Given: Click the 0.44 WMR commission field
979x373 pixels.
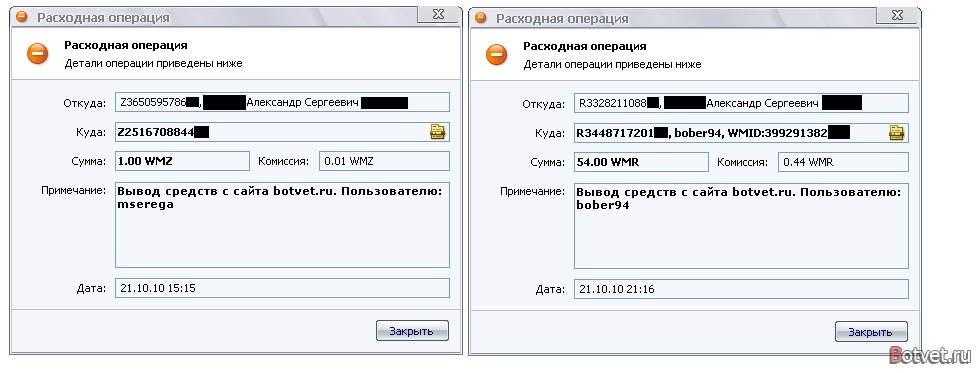Looking at the screenshot, I should tap(843, 162).
